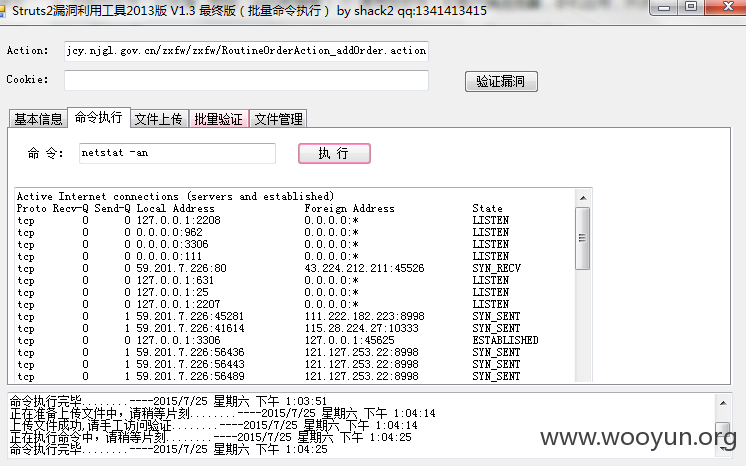Screen dimensions: 746x466
Task: Click foreign address 115.28.224.27:10333
Action: pos(362,328)
